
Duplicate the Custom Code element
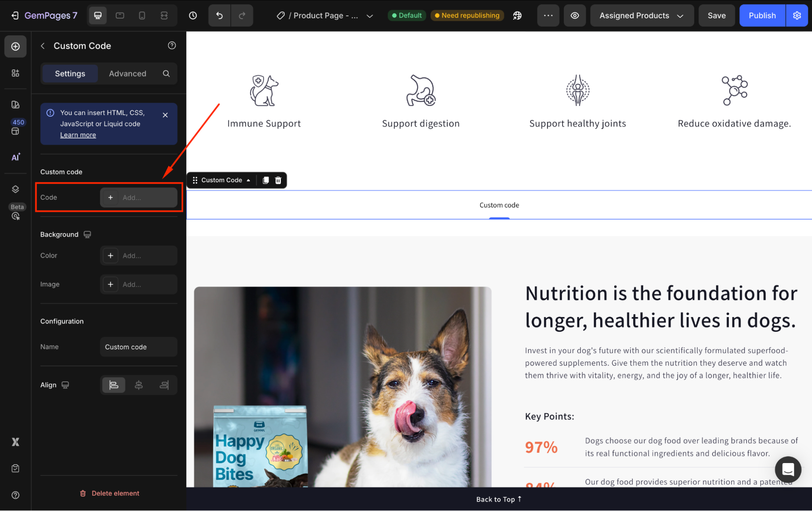coord(266,180)
